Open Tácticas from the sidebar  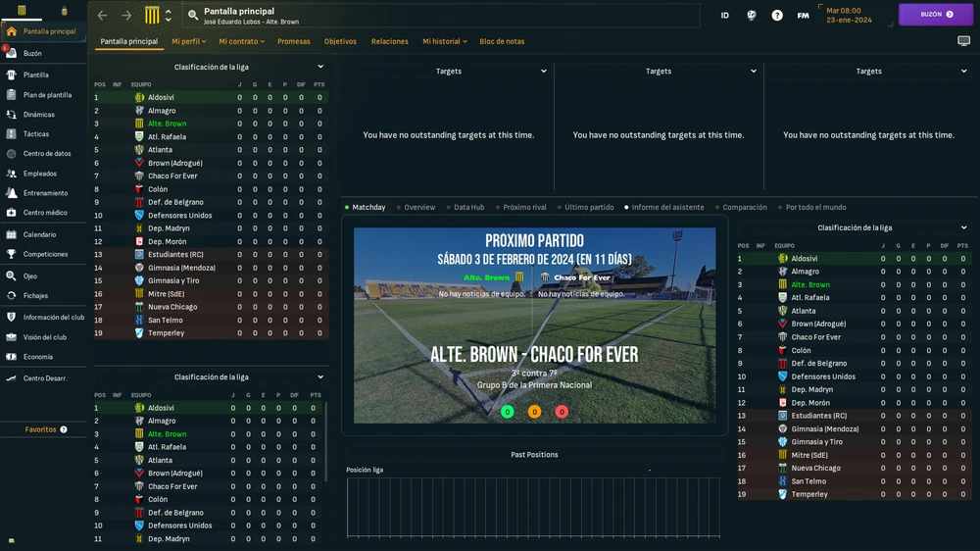pyautogui.click(x=36, y=134)
